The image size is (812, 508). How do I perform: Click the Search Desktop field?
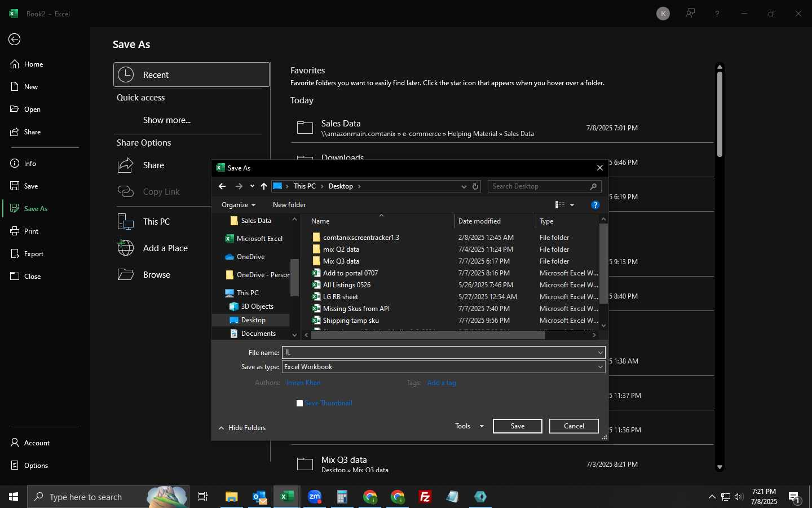(544, 186)
